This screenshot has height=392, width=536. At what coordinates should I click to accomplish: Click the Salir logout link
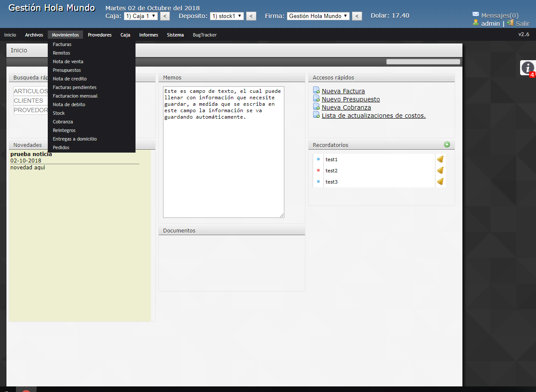[x=522, y=24]
